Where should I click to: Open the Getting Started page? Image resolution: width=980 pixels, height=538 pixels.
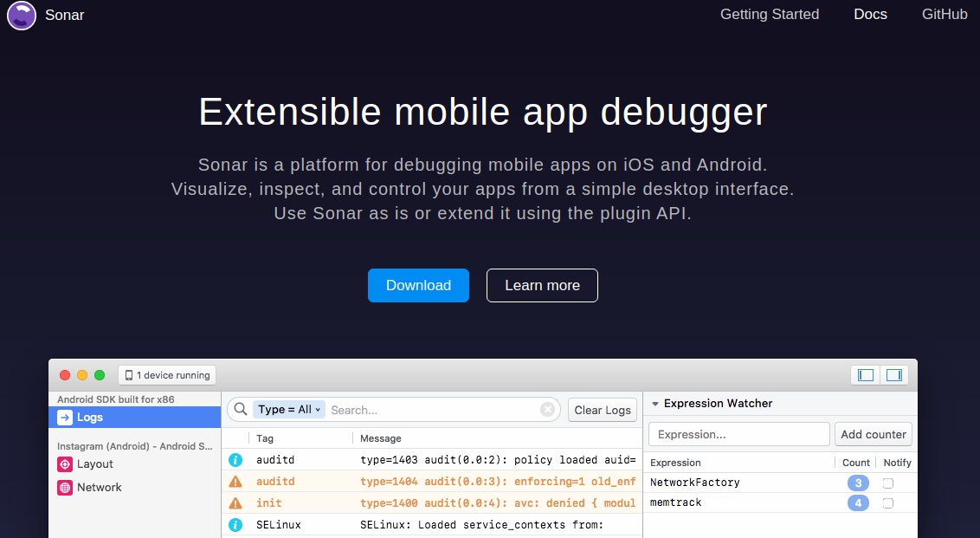[770, 15]
